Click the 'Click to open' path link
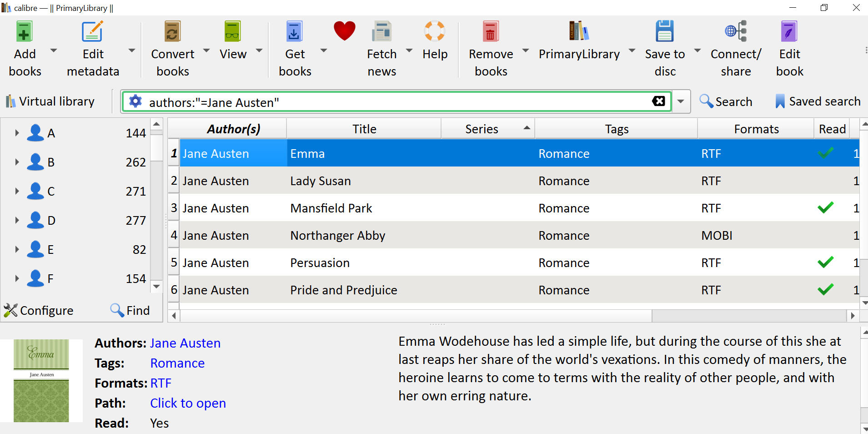Image resolution: width=868 pixels, height=434 pixels. (188, 403)
